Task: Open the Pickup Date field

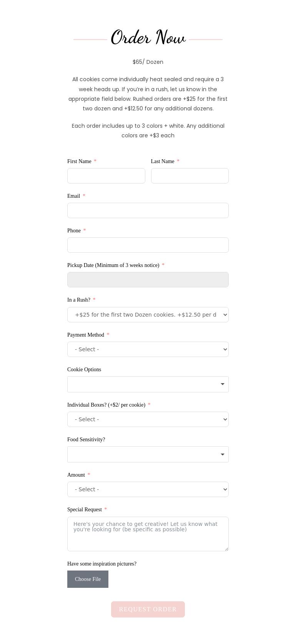Action: point(148,280)
